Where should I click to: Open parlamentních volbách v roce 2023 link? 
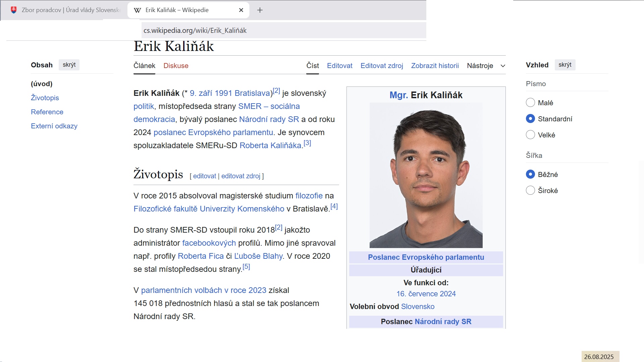point(204,290)
